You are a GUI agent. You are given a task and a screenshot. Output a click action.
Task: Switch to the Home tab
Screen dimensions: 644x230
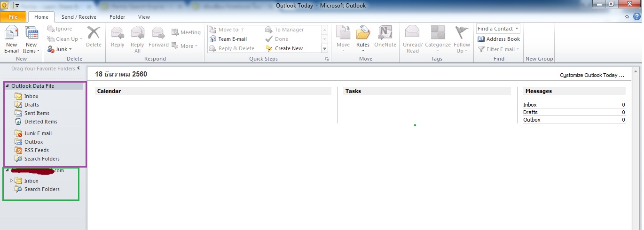click(41, 17)
